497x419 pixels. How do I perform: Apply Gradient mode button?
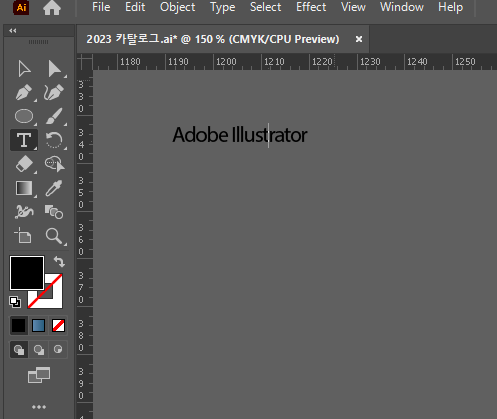click(x=39, y=325)
